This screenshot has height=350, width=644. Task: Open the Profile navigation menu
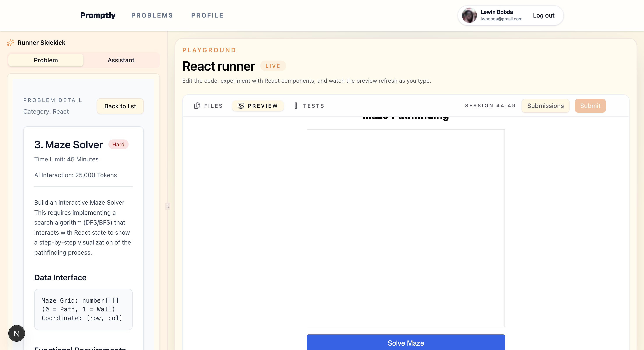tap(207, 15)
